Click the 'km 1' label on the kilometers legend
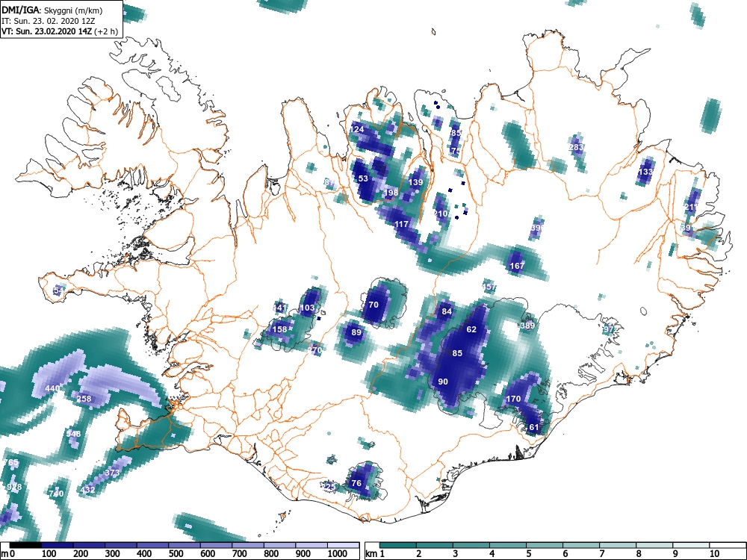 click(x=375, y=554)
